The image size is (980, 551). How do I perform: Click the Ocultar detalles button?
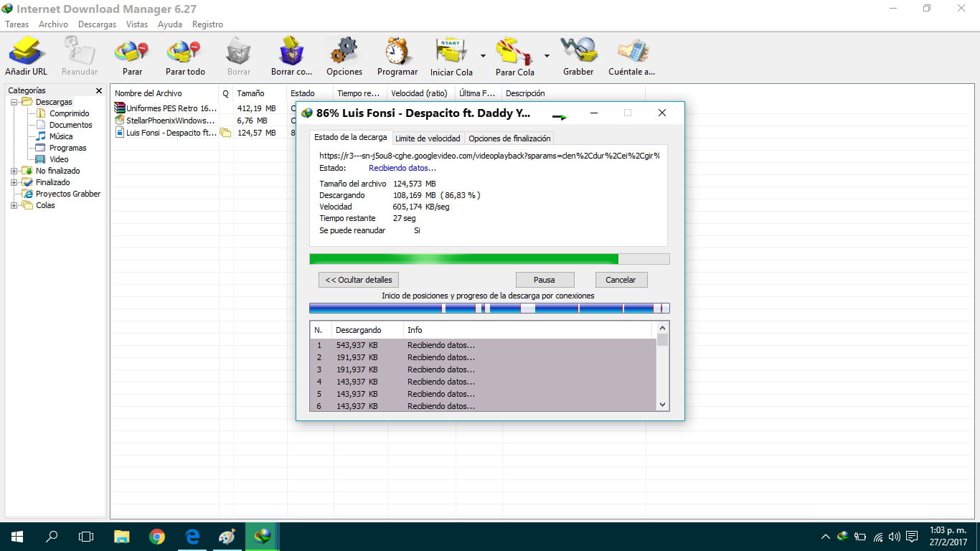[x=359, y=280]
